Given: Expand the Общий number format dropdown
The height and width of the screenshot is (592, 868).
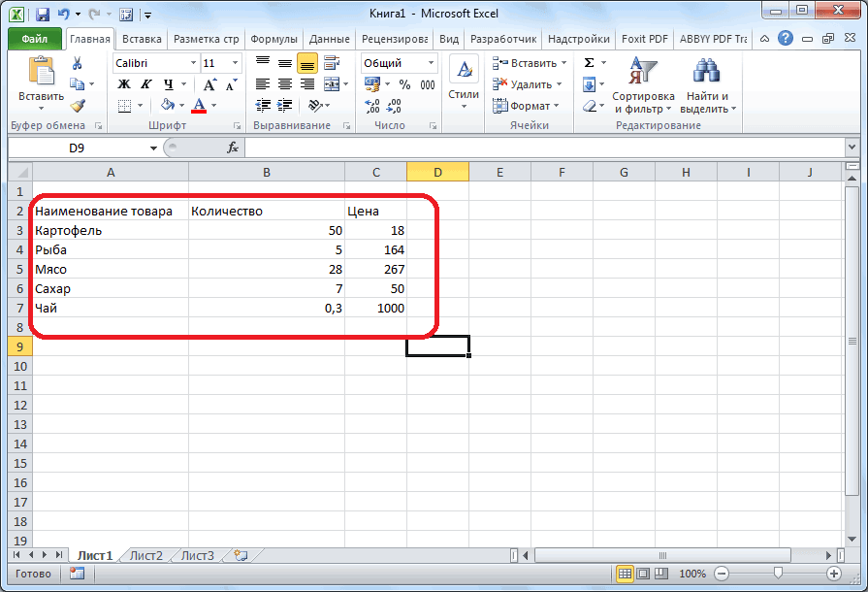Looking at the screenshot, I should pos(430,63).
